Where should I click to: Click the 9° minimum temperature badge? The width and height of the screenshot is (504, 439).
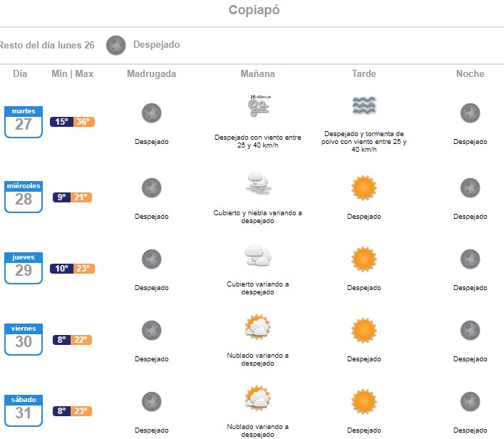pos(62,197)
